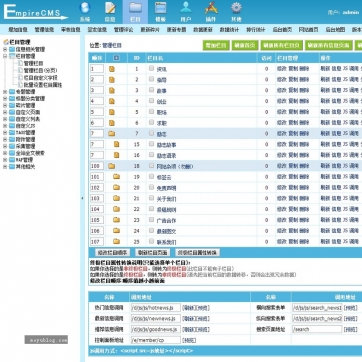Click the green 增加栏目 button
362x362 pixels.
pyautogui.click(x=216, y=46)
